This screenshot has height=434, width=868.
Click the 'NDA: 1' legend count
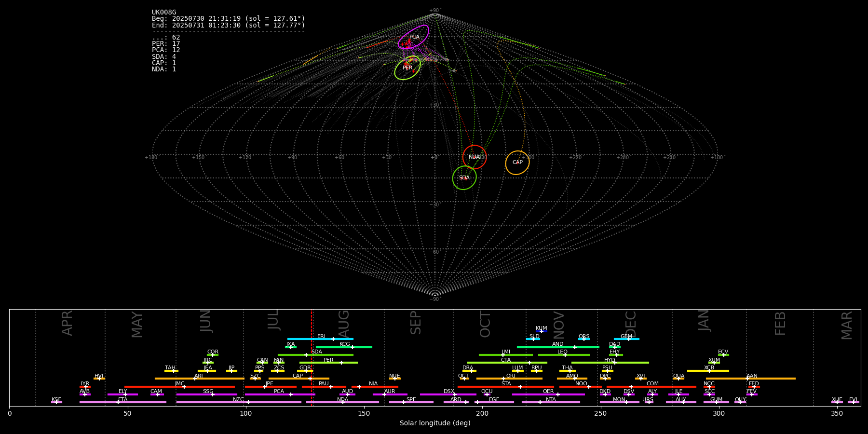tap(164, 69)
